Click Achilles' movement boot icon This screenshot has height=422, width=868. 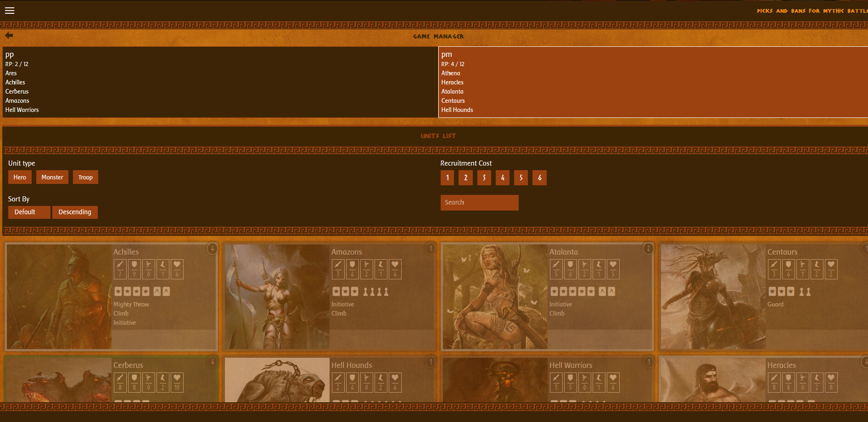[162, 269]
